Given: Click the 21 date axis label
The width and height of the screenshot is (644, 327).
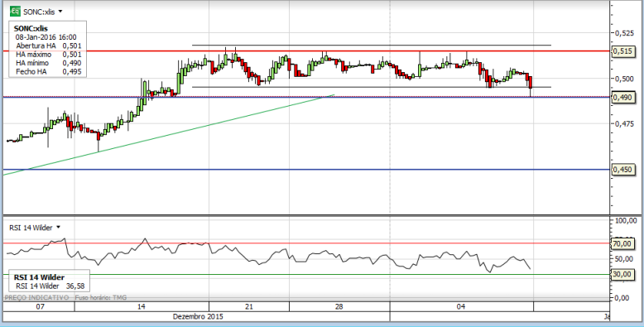Looking at the screenshot, I should tap(249, 307).
